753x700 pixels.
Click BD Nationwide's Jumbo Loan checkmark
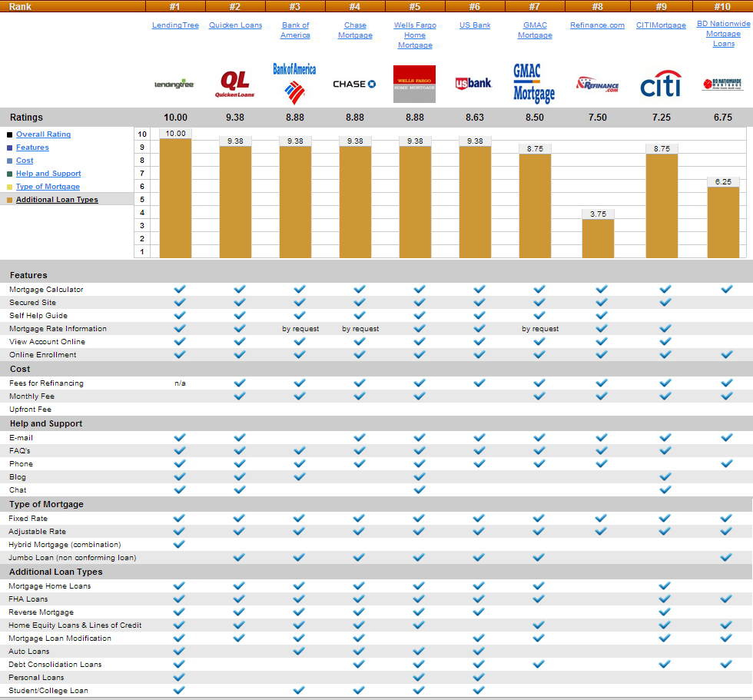point(726,557)
